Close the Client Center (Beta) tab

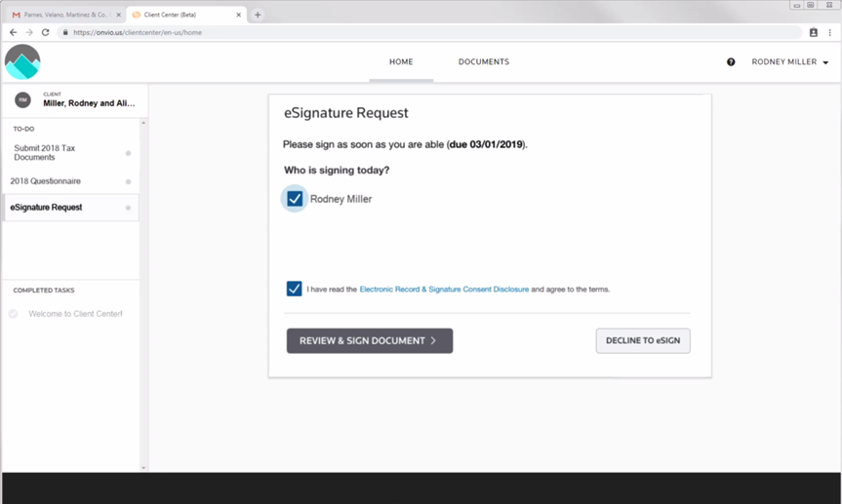239,15
